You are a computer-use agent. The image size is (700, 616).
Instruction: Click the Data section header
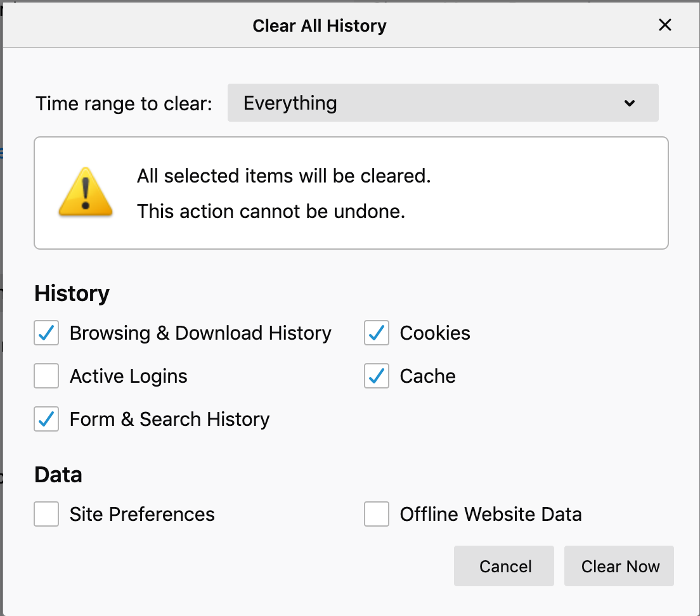58,474
